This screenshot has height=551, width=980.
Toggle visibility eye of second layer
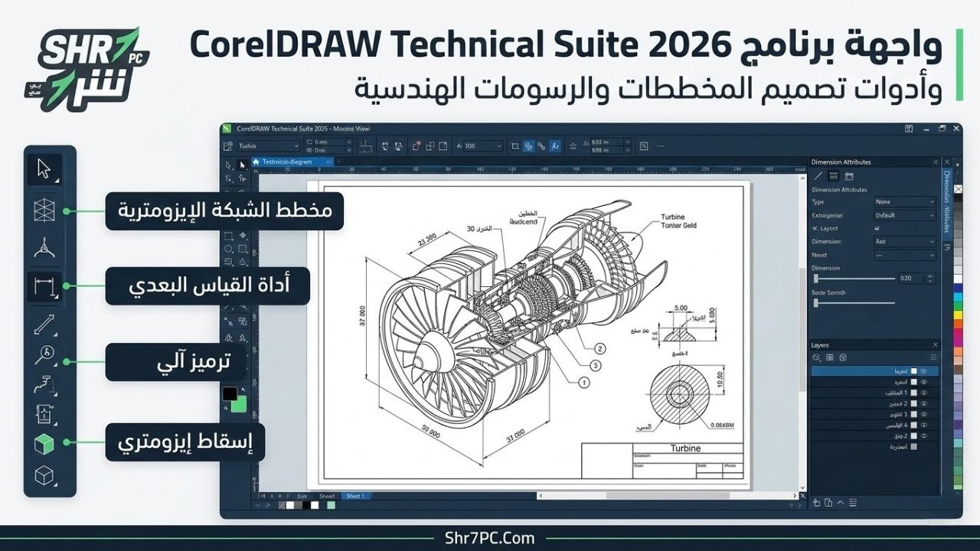point(924,381)
